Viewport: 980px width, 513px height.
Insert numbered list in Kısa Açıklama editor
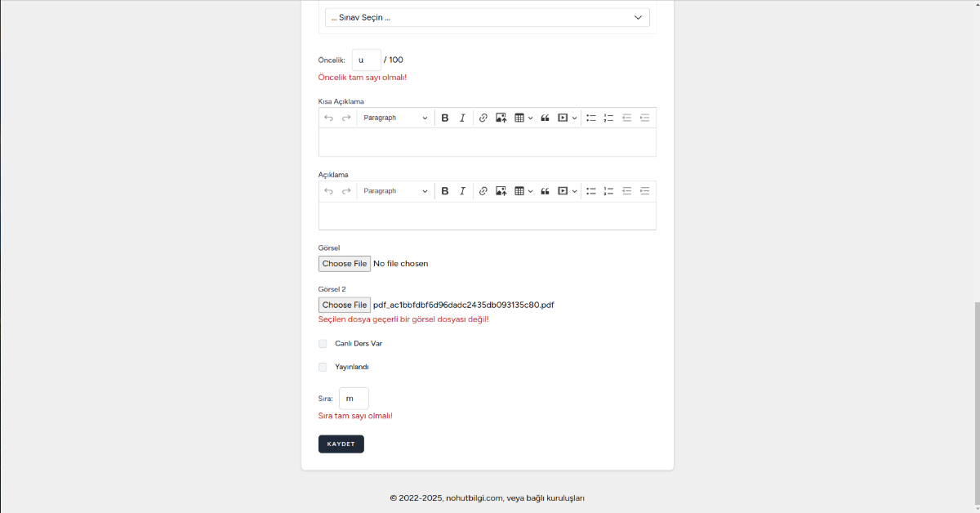(x=608, y=118)
